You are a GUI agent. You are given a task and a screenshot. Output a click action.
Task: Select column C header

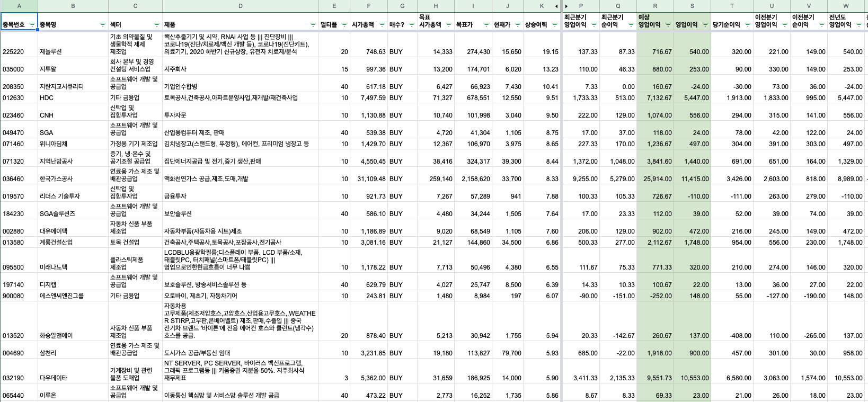pyautogui.click(x=135, y=6)
